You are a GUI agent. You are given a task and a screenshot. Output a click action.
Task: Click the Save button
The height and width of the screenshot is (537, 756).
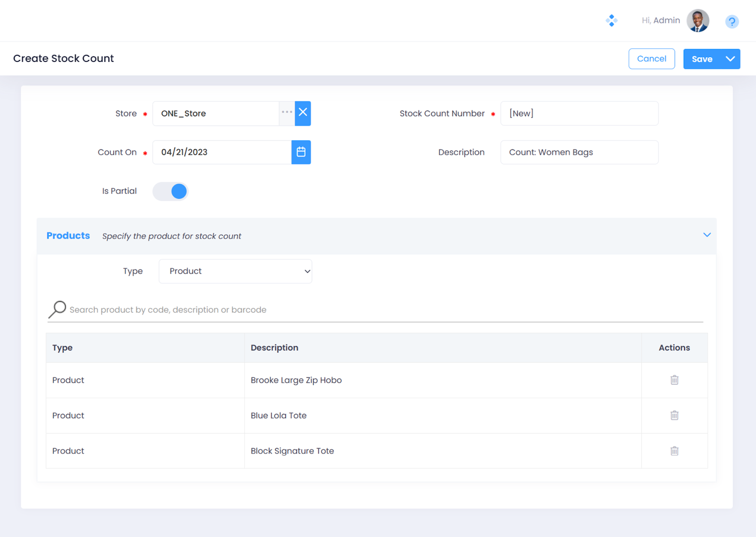(702, 59)
